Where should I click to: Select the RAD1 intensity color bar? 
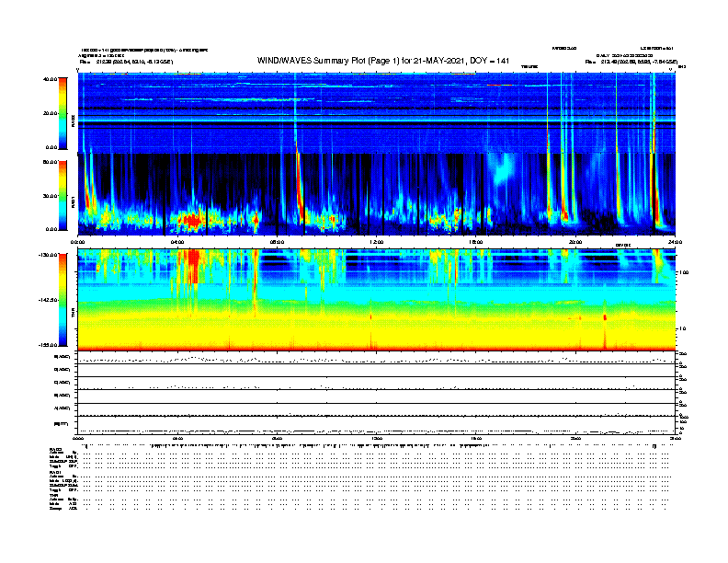(63, 195)
